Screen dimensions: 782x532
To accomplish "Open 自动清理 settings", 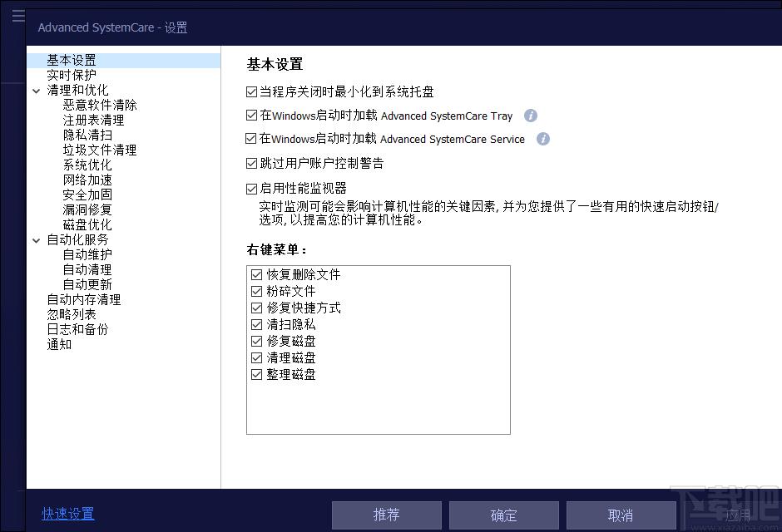I will coord(87,269).
